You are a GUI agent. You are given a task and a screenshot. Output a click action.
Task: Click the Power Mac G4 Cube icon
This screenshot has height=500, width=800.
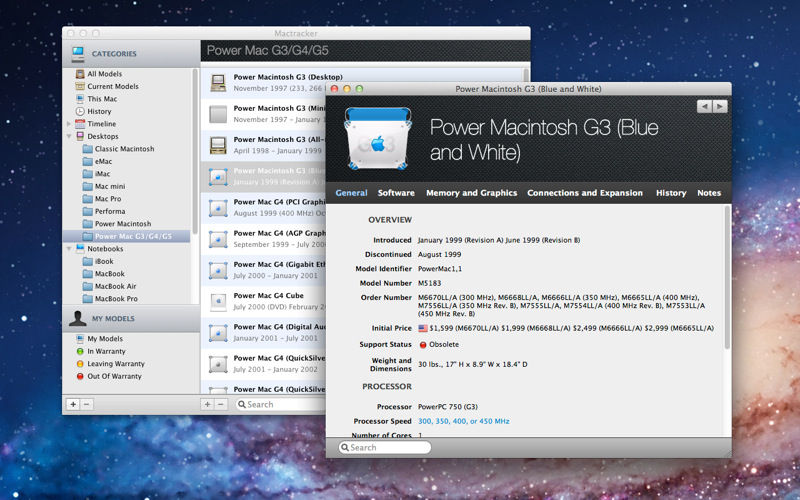pos(218,302)
